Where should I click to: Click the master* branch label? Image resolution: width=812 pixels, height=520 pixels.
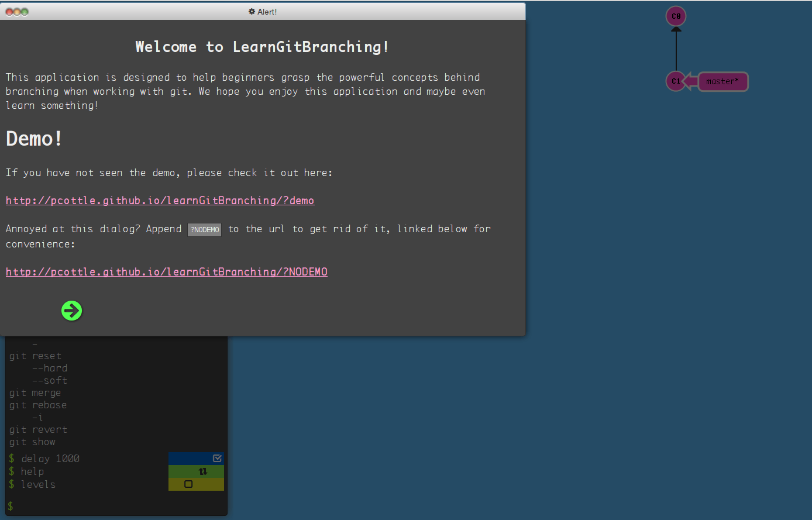click(722, 81)
